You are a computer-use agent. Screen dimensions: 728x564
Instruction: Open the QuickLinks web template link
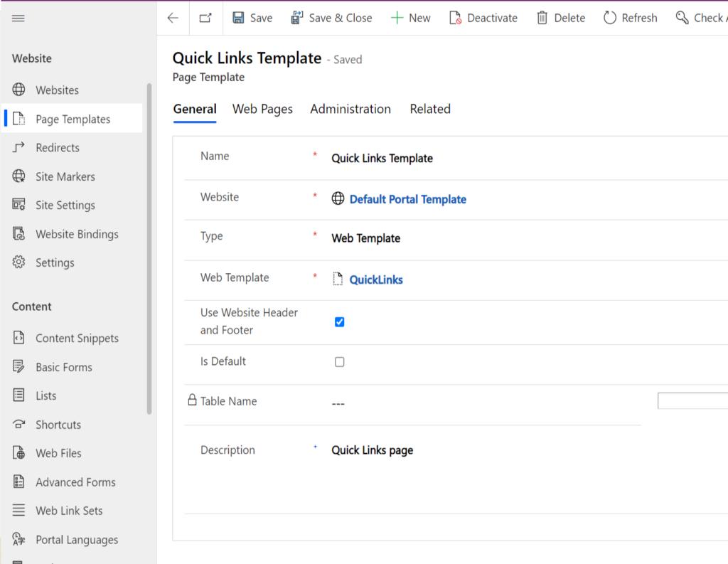coord(376,280)
